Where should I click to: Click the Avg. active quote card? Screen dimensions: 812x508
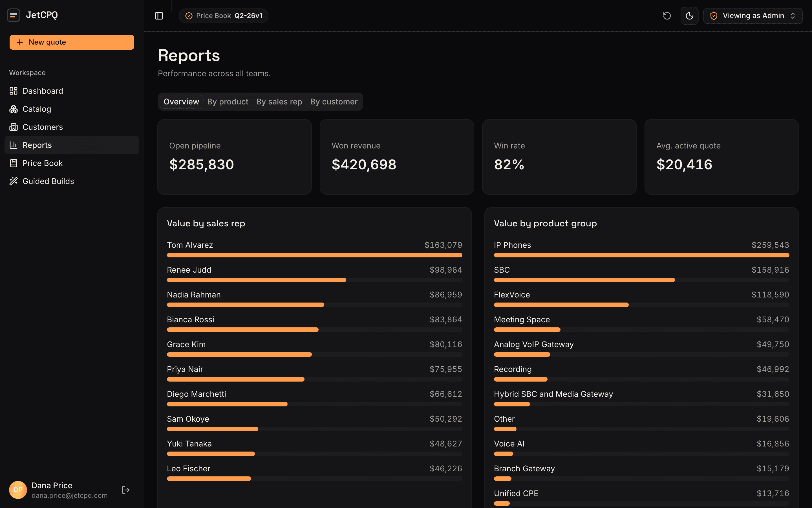coord(722,157)
